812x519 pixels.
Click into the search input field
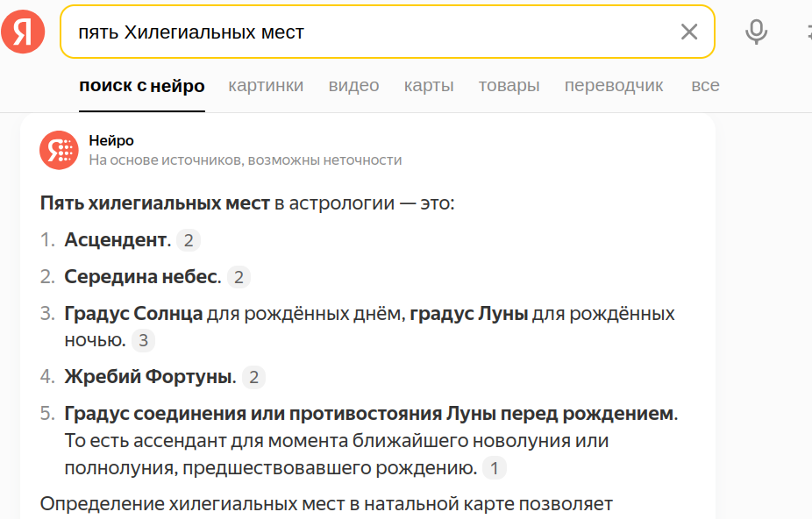click(x=368, y=32)
